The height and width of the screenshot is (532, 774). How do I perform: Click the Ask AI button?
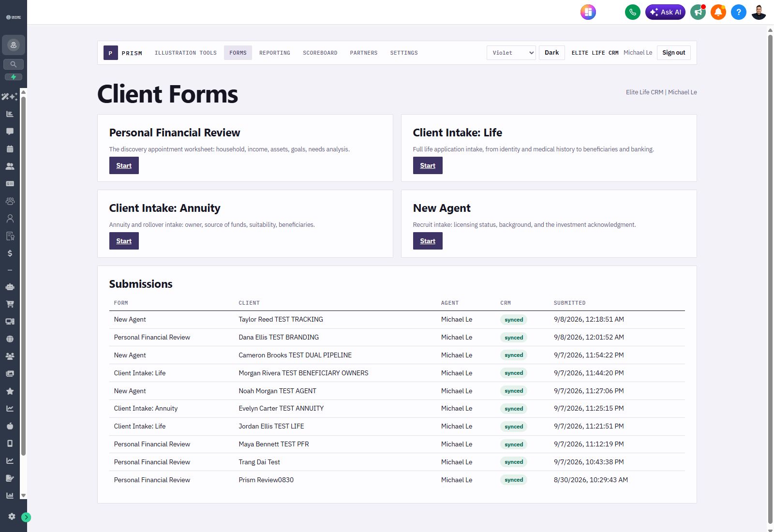tap(665, 12)
